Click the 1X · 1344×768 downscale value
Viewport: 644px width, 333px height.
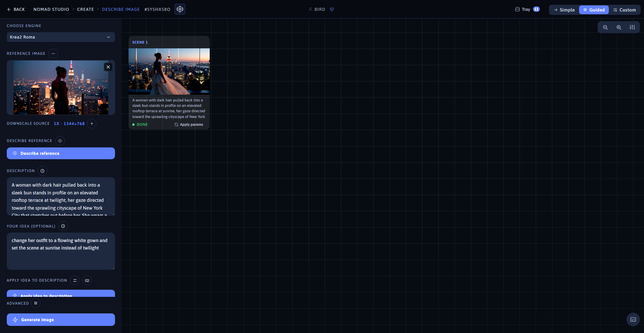[x=69, y=124]
